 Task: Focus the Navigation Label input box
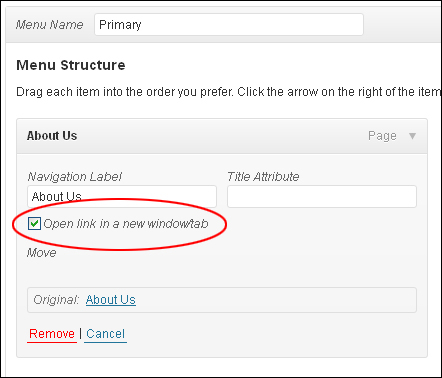coord(122,197)
